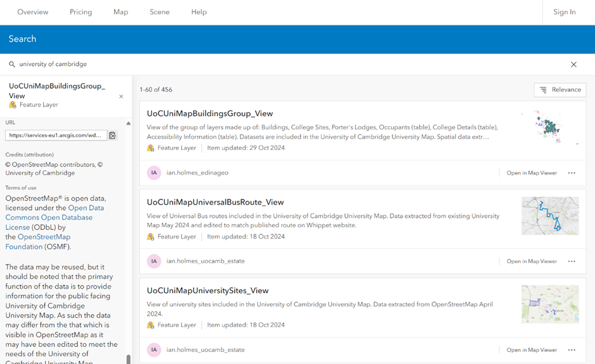The image size is (595, 364).
Task: Click Feature Layer icon on BuildingsGroup card
Action: (x=151, y=148)
